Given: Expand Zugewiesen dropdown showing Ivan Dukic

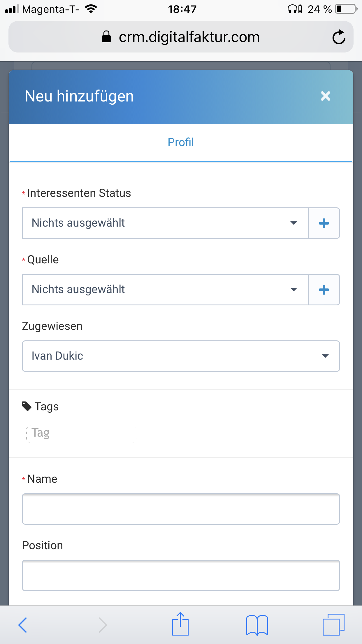Looking at the screenshot, I should [181, 356].
